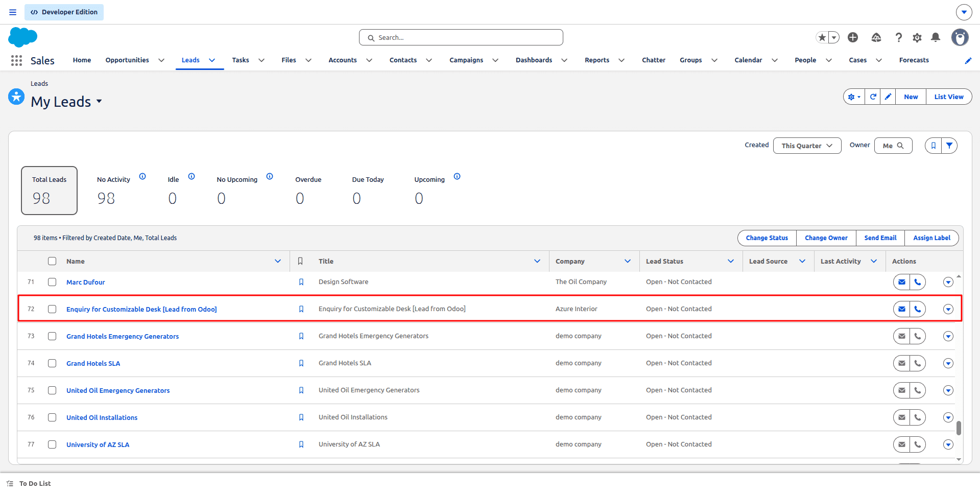Select the Total Leads metric tile
This screenshot has height=493, width=980.
tap(49, 191)
